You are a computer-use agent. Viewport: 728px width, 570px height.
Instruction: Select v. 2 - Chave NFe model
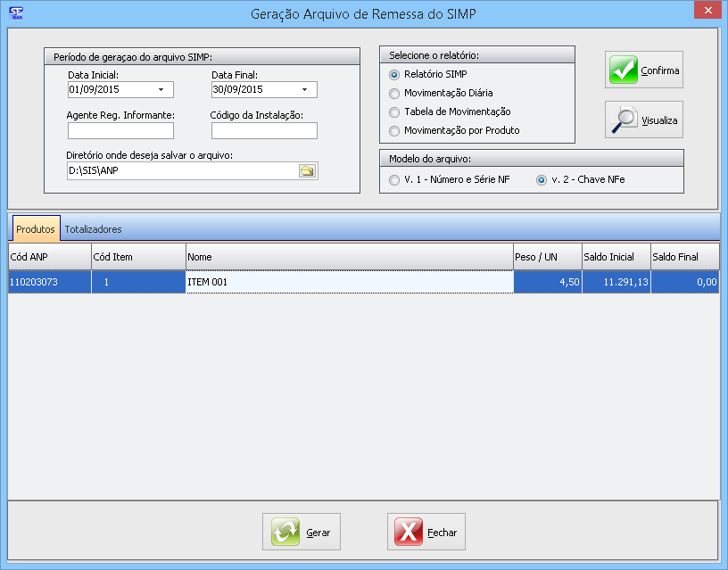[541, 180]
